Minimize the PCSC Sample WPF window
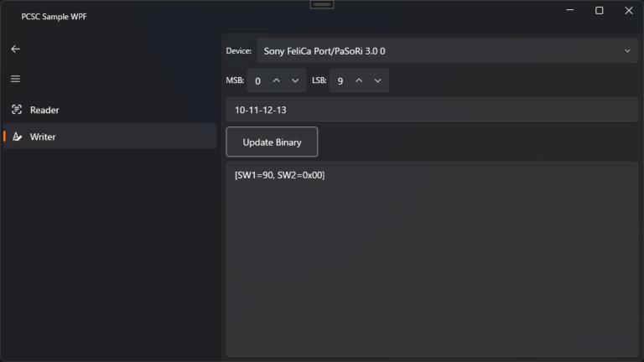The height and width of the screenshot is (362, 644). [x=569, y=11]
